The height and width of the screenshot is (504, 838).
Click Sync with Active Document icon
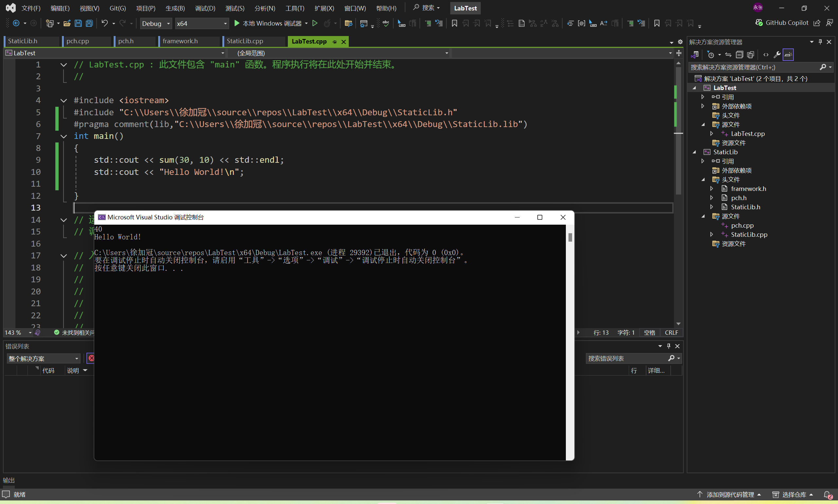(728, 55)
